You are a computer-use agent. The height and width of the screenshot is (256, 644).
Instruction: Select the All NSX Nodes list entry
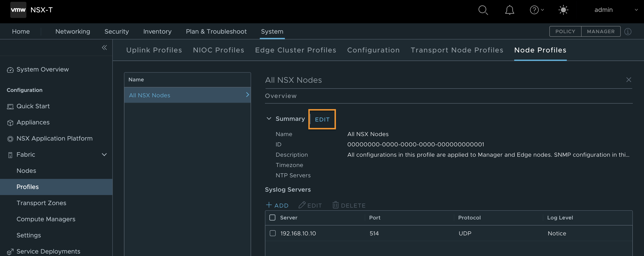(149, 95)
